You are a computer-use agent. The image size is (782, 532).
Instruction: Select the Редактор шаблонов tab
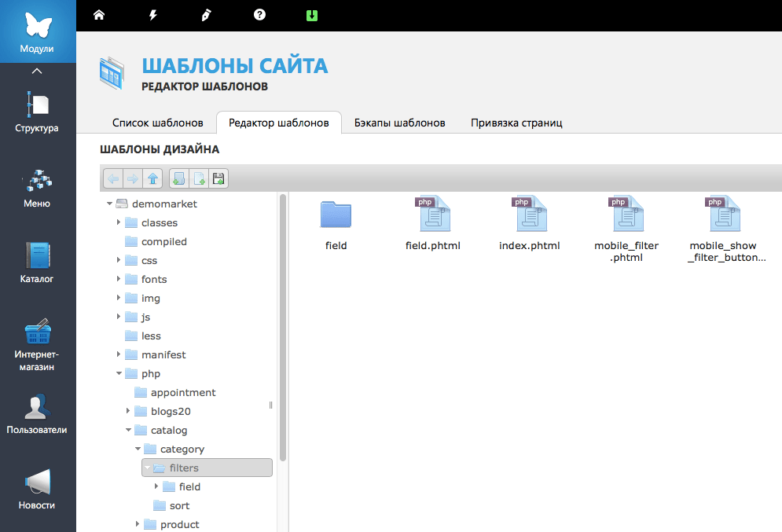[x=279, y=123]
